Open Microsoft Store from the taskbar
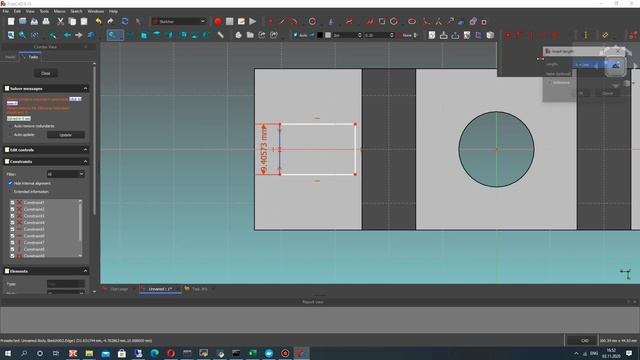640x360 pixels. click(122, 353)
